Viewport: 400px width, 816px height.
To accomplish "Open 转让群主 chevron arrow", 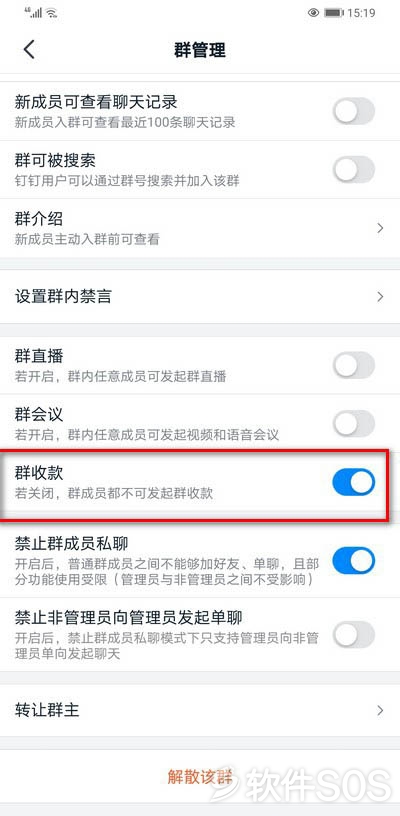I will (x=380, y=710).
